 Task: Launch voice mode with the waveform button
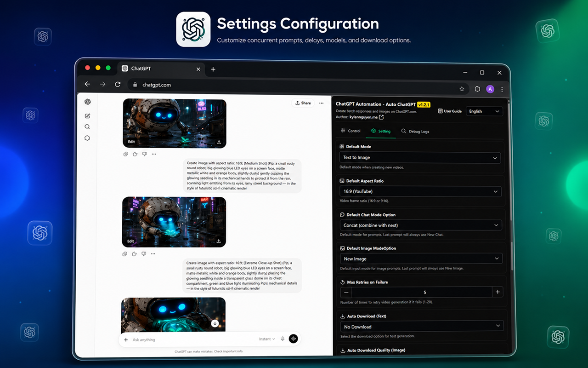coord(293,339)
